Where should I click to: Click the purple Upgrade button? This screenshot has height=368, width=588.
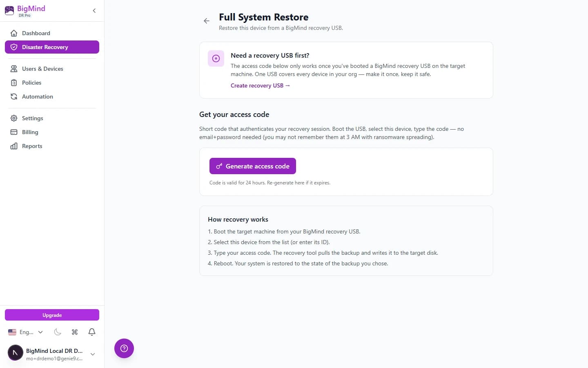(52, 315)
